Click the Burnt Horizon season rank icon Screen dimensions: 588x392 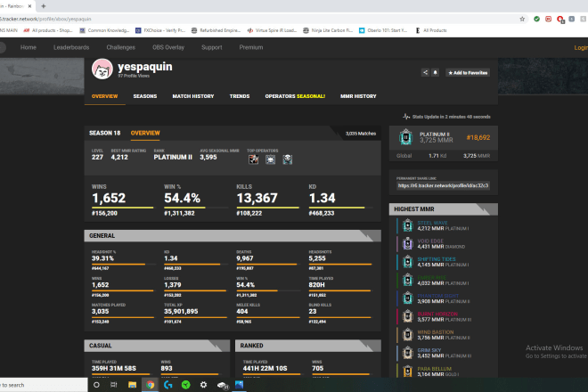[408, 316]
